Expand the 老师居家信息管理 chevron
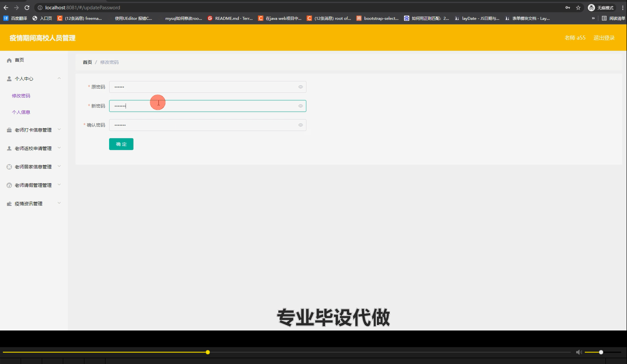 59,166
